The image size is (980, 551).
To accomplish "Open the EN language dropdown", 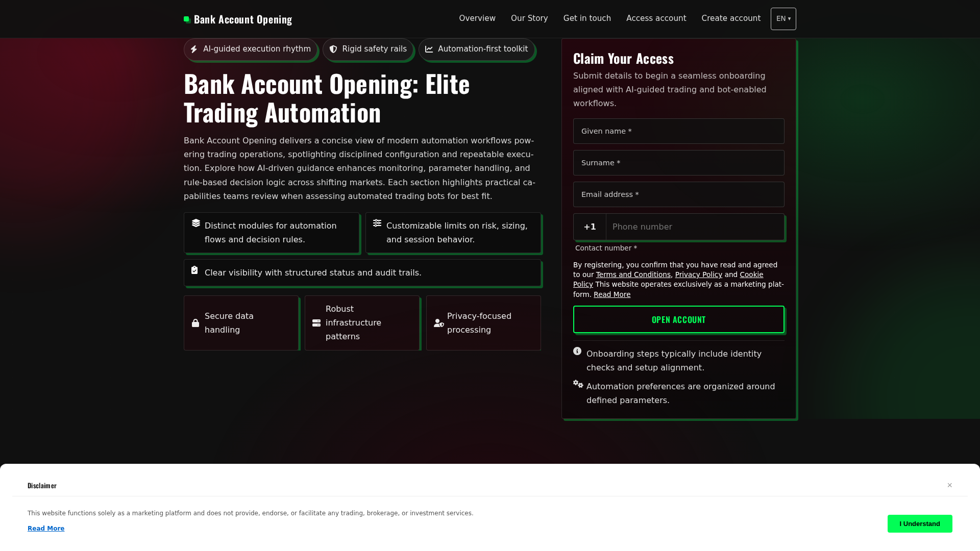I will [x=783, y=19].
